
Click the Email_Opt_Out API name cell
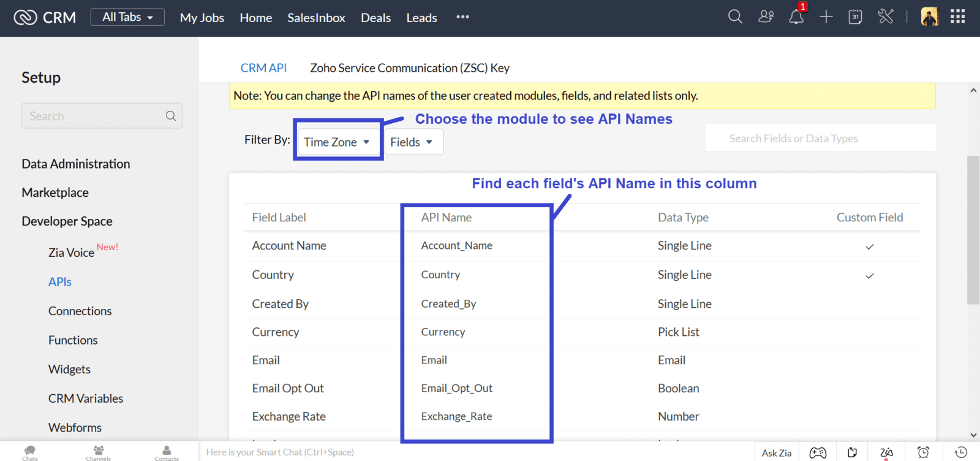coord(457,388)
